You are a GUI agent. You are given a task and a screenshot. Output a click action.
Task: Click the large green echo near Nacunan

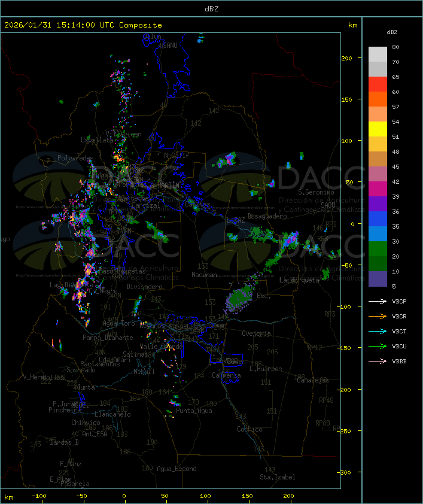[x=241, y=296]
